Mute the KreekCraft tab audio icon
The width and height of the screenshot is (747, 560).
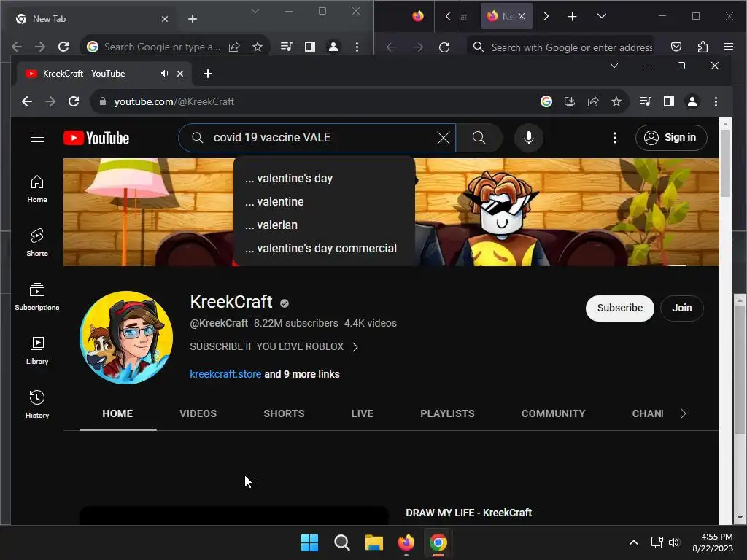click(x=164, y=74)
